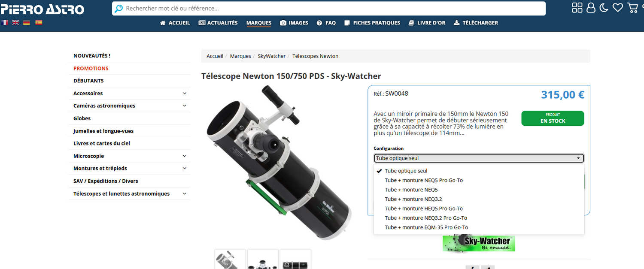Image resolution: width=644 pixels, height=269 pixels.
Task: Click Télescopes Newton in the breadcrumb
Action: (316, 56)
